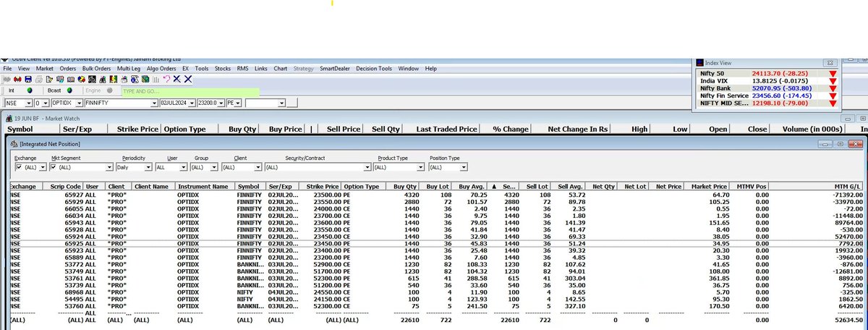Click the last blue X icon in toolbar

pyautogui.click(x=188, y=80)
